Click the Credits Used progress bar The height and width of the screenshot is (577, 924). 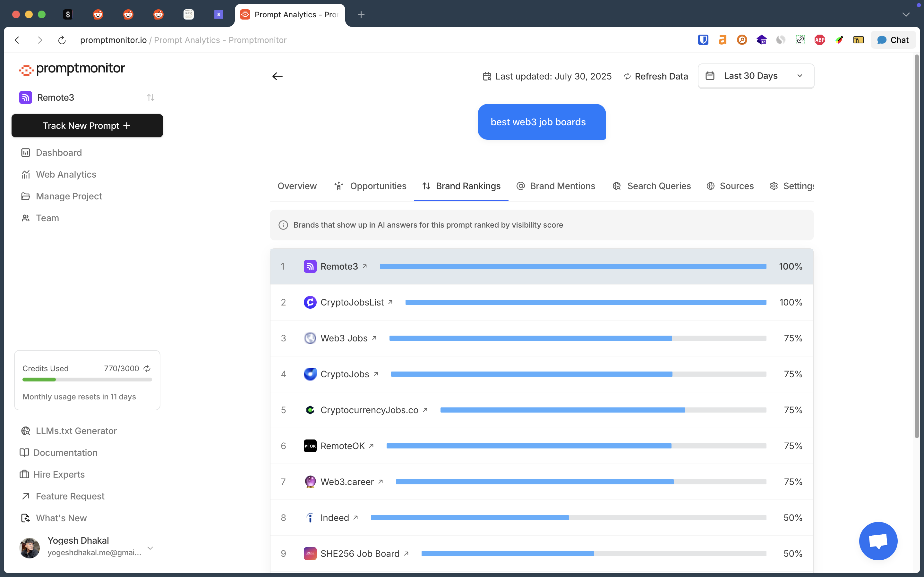coord(87,379)
